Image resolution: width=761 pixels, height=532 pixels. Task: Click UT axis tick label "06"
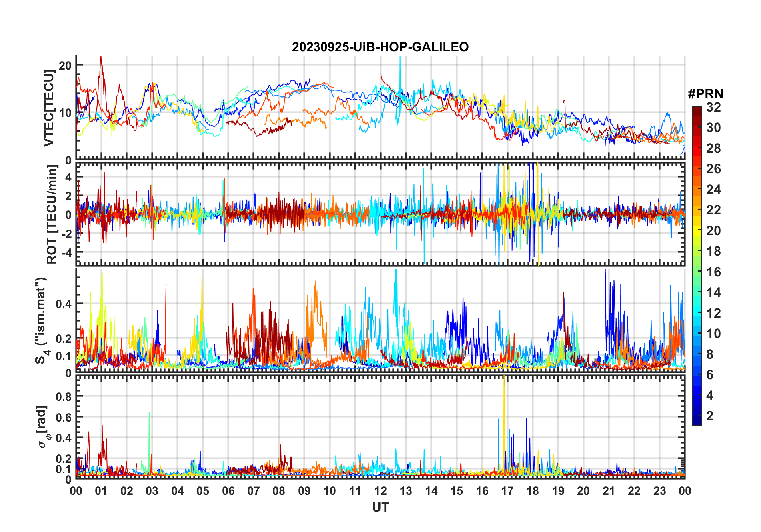[x=228, y=491]
